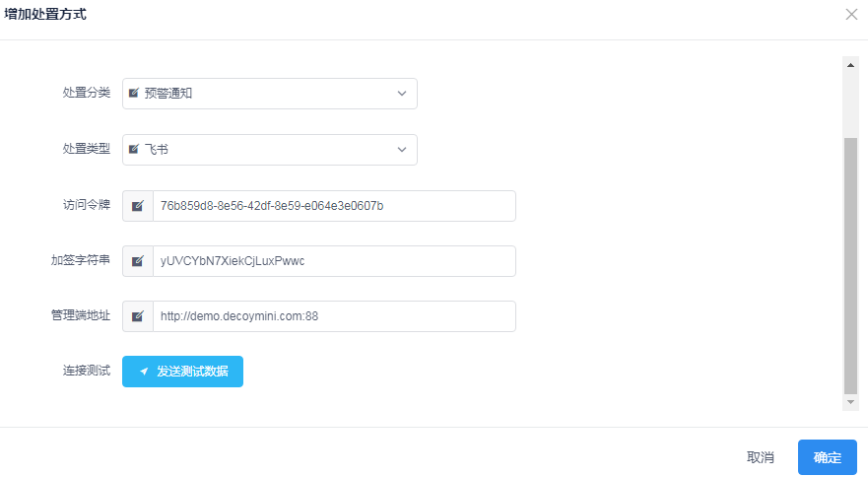
Task: Click the 取消 button
Action: pos(760,457)
